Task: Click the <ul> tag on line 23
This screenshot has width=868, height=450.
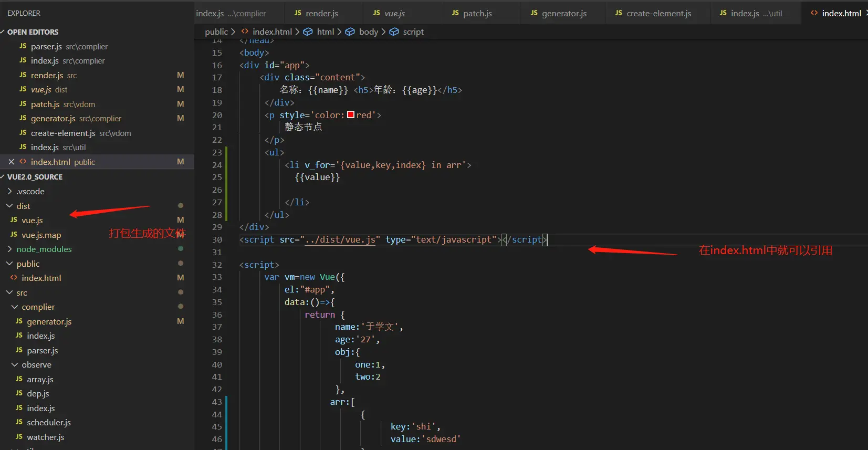Action: pos(275,152)
